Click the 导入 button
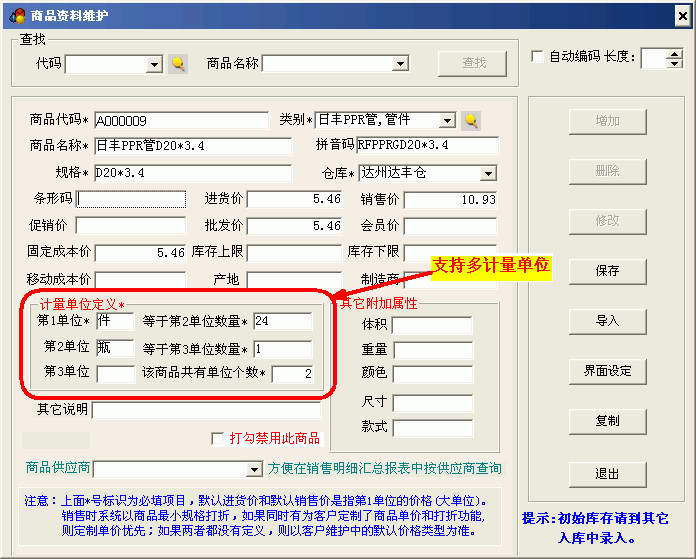 click(607, 321)
